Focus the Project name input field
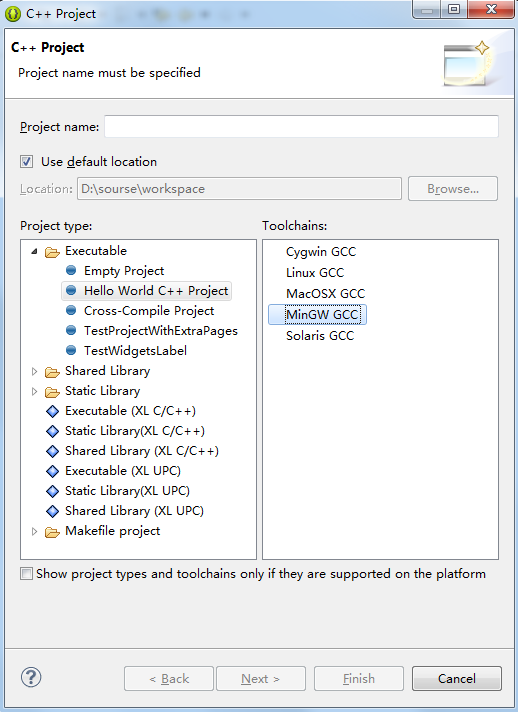 click(301, 127)
